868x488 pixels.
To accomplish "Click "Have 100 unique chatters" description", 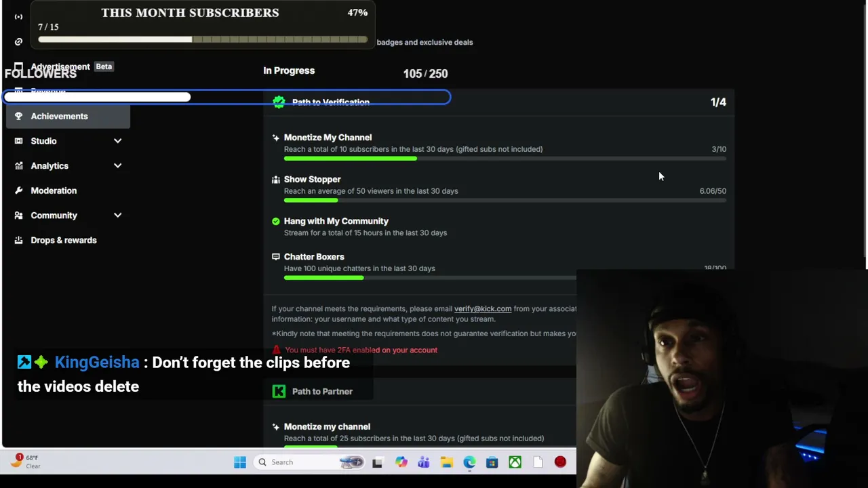I will 359,268.
